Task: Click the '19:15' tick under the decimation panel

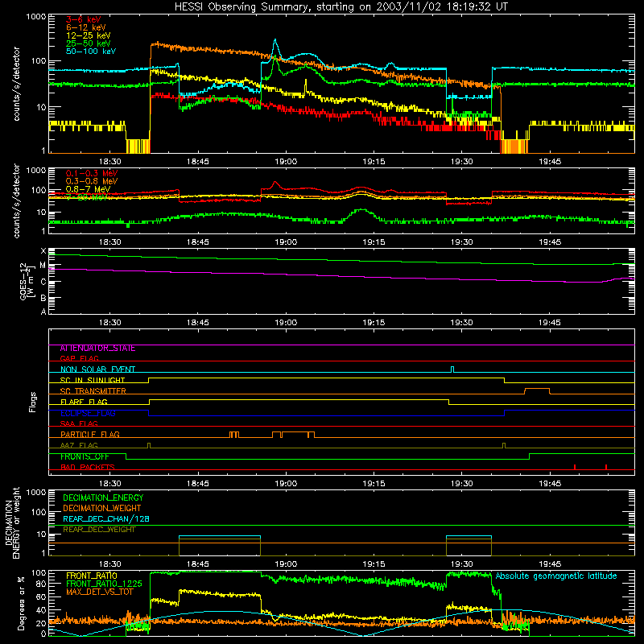Action: click(x=374, y=564)
